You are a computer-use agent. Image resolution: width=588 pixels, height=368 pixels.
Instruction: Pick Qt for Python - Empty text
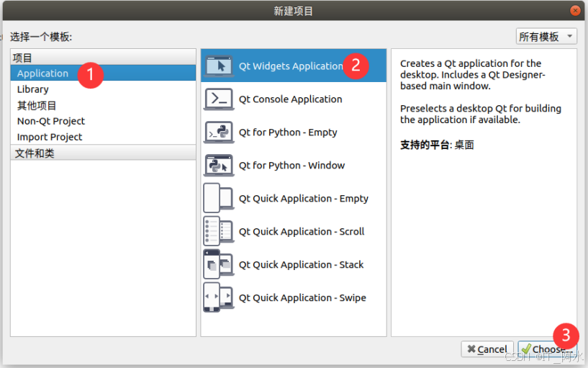pos(288,132)
